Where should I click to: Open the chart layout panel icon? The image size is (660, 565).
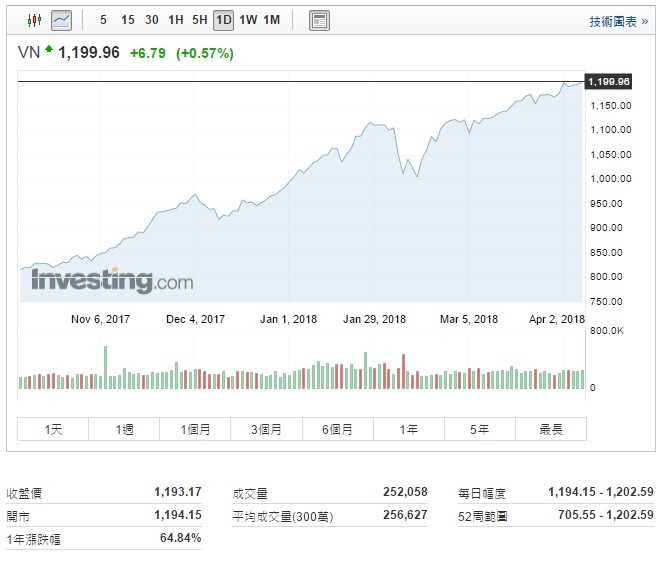click(319, 20)
